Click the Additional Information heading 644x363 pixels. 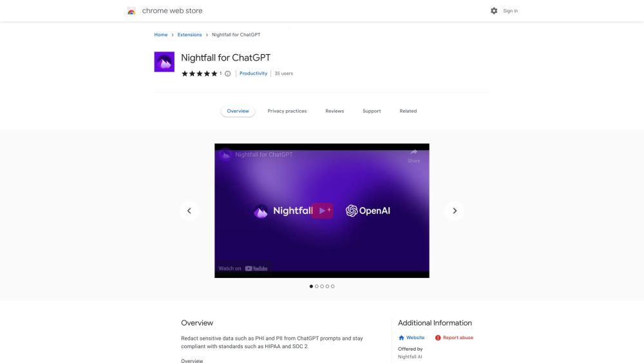(x=435, y=323)
